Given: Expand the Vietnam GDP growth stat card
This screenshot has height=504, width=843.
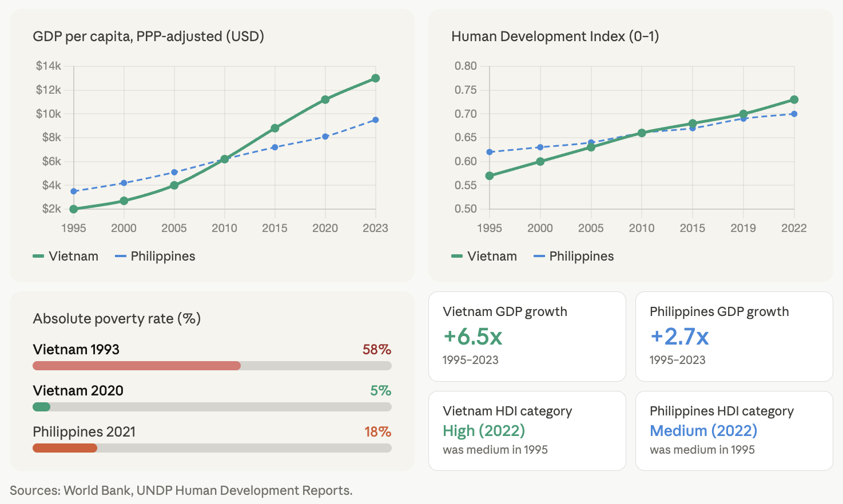Looking at the screenshot, I should 527,336.
